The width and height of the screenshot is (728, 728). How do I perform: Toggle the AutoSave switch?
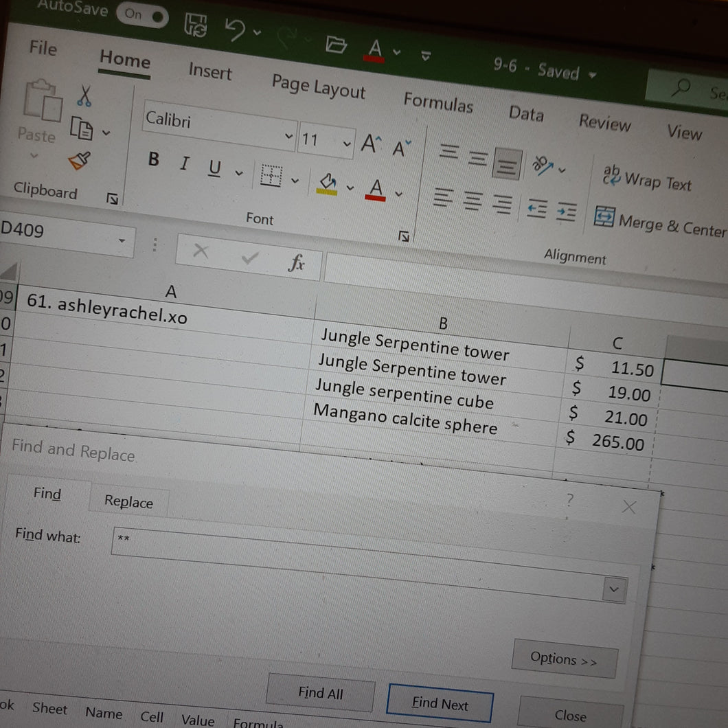143,15
